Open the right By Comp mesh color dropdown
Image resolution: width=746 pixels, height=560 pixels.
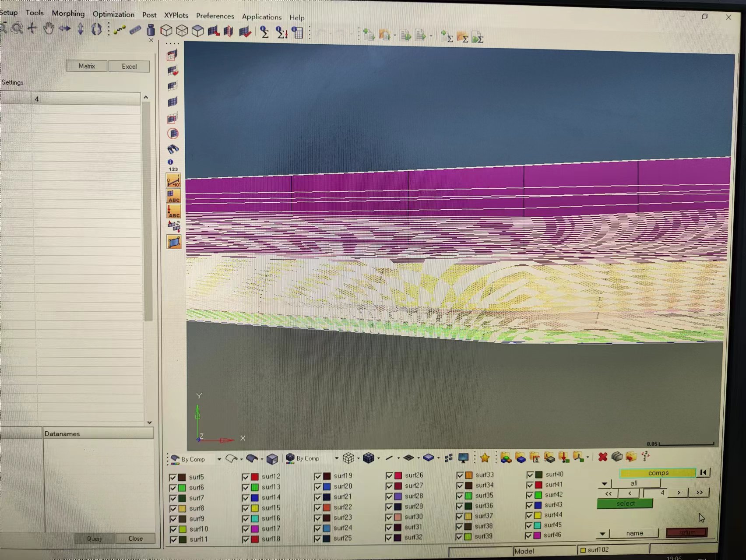pyautogui.click(x=336, y=458)
